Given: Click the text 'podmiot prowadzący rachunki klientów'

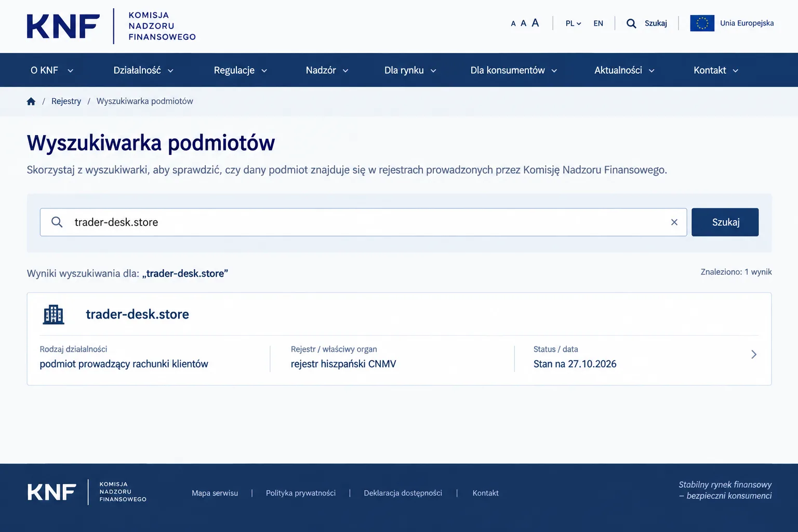Looking at the screenshot, I should coord(124,364).
